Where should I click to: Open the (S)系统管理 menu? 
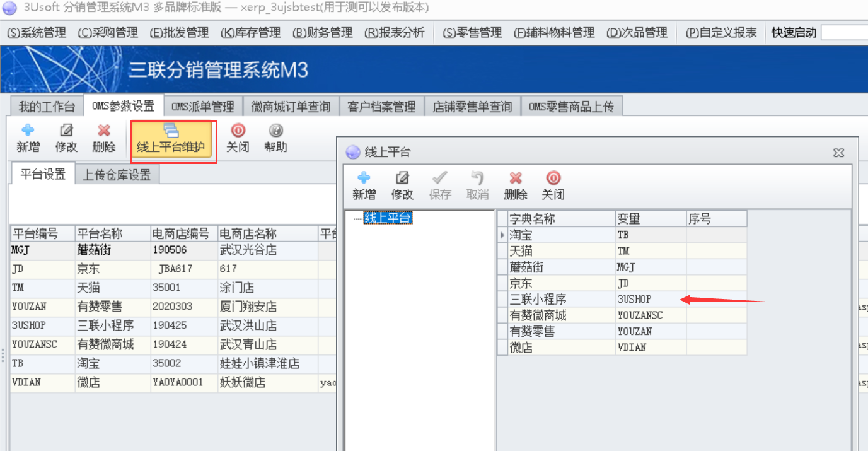click(37, 32)
